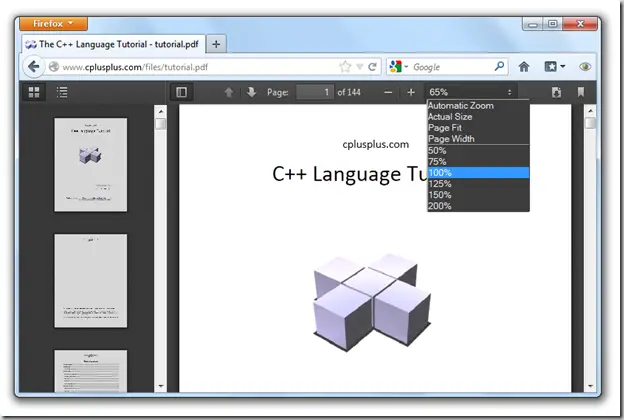Select the C++ Language Tutorial tab
Screen dimensions: 624x420
(113, 44)
